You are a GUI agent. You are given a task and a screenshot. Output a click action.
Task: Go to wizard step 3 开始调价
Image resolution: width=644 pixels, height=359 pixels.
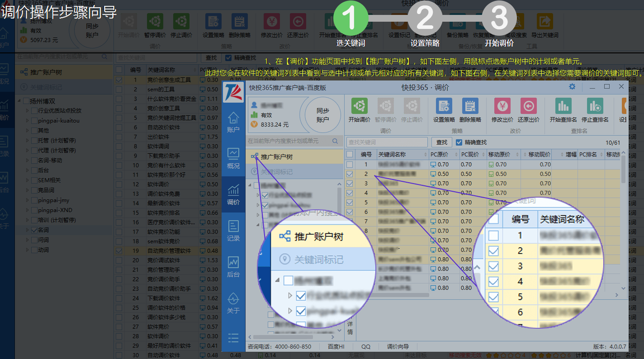[499, 18]
